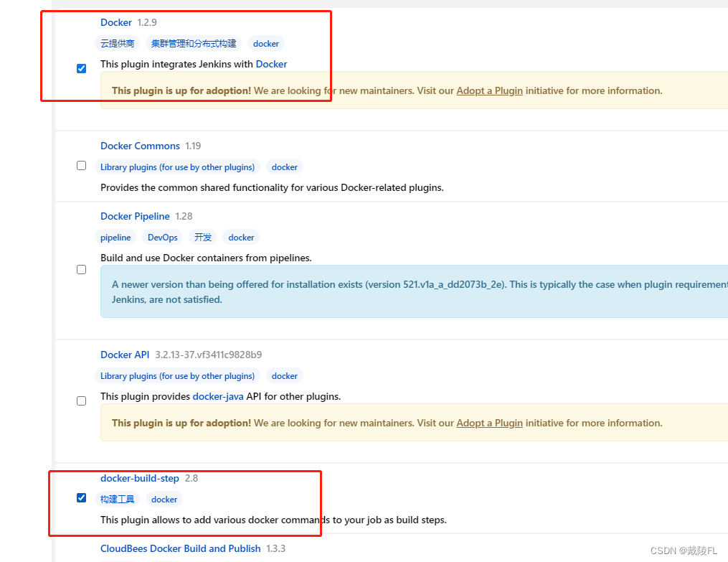Click the version text 1.2.9

(147, 22)
